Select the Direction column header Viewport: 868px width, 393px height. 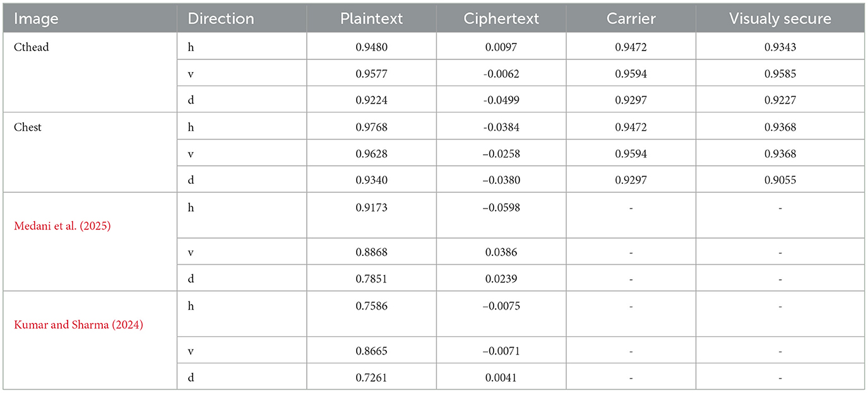click(x=221, y=18)
